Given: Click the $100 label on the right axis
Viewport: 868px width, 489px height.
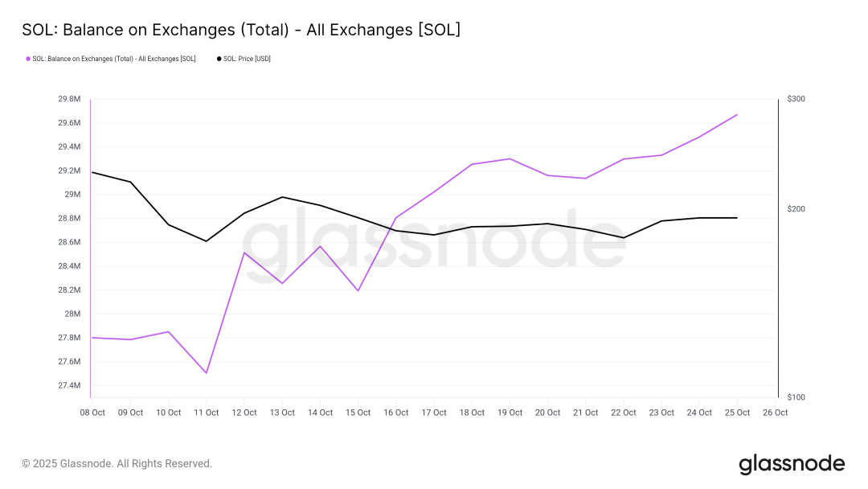Looking at the screenshot, I should (796, 397).
